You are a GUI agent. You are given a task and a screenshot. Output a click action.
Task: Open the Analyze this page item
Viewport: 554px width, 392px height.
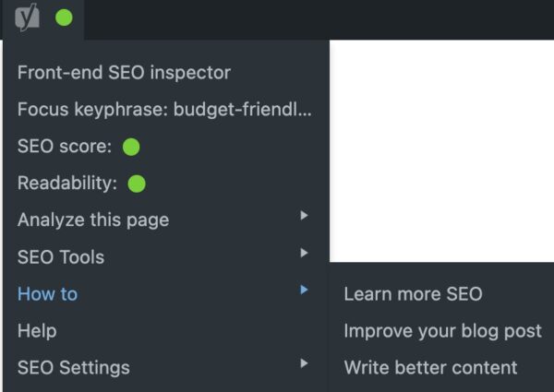(93, 220)
